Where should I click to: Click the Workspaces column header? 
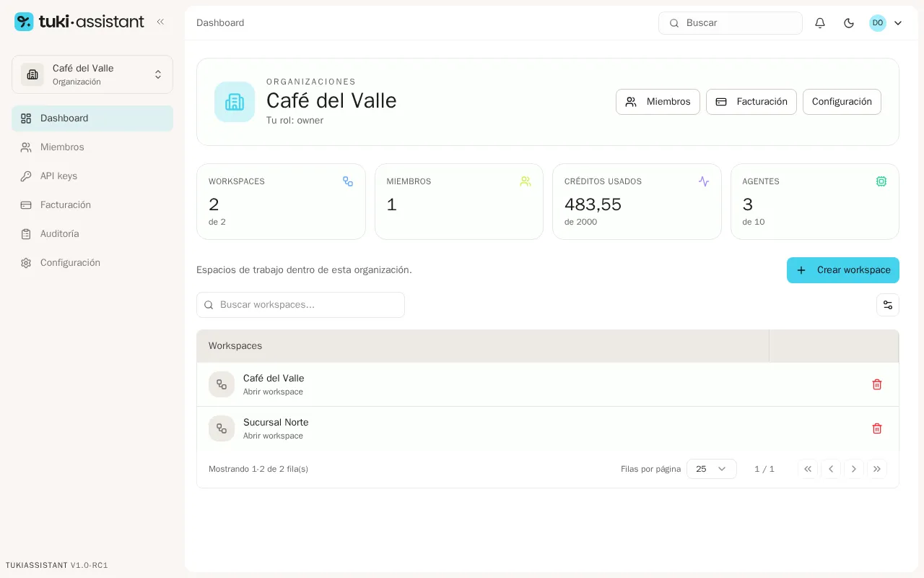pyautogui.click(x=483, y=346)
